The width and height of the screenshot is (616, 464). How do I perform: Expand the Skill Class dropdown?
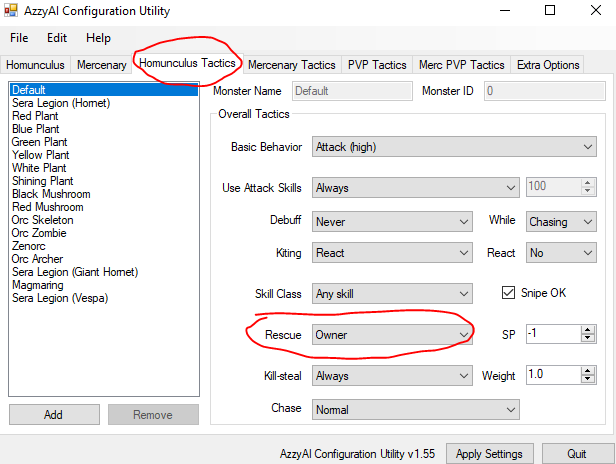pyautogui.click(x=392, y=293)
